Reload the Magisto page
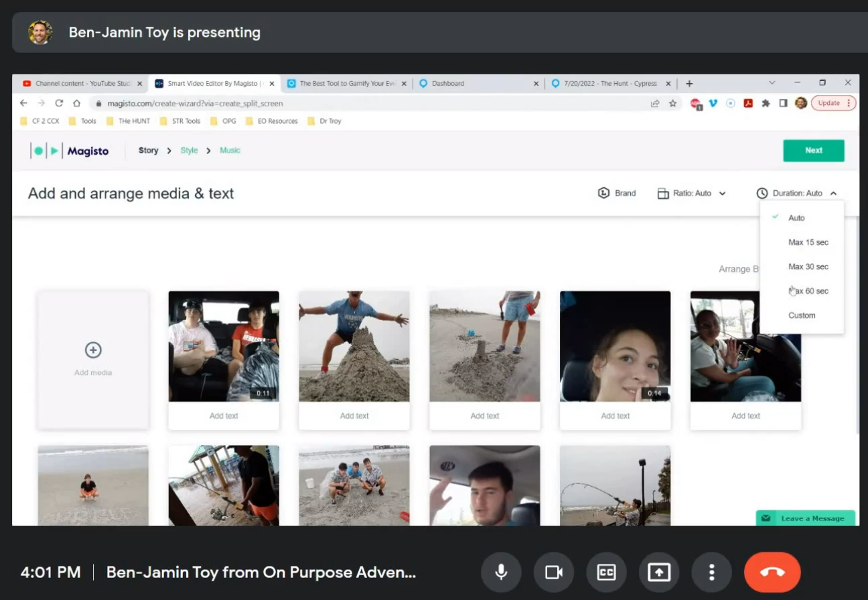The height and width of the screenshot is (600, 868). 59,103
